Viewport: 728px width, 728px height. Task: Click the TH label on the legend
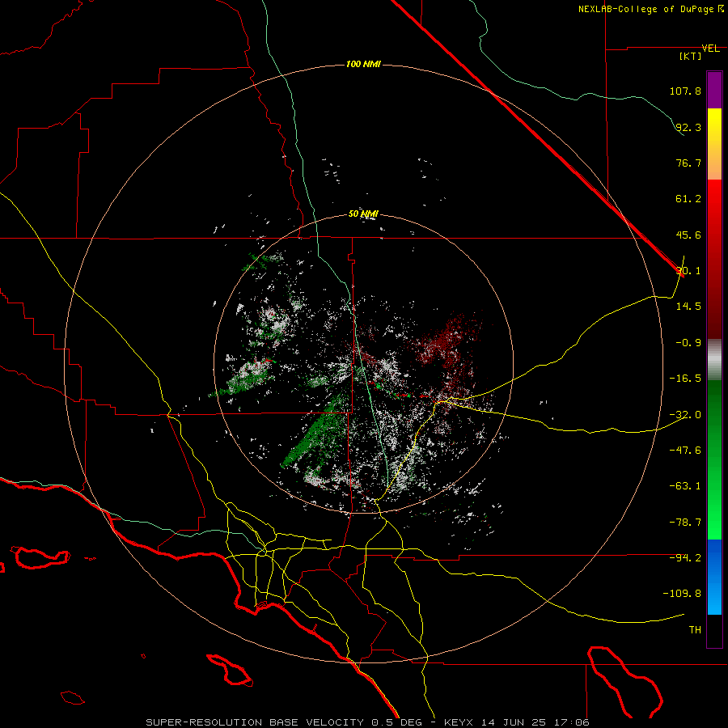[695, 630]
